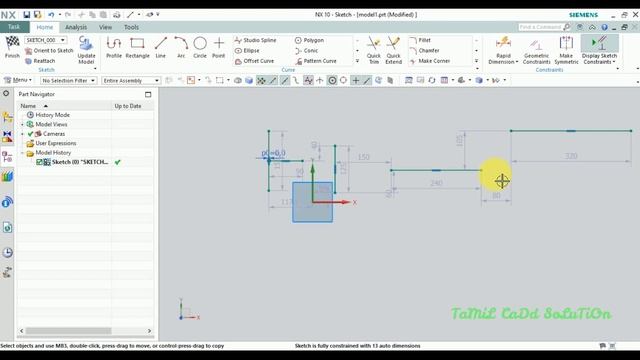640x360 pixels.
Task: Click the 320 dimension value
Action: pyautogui.click(x=571, y=156)
